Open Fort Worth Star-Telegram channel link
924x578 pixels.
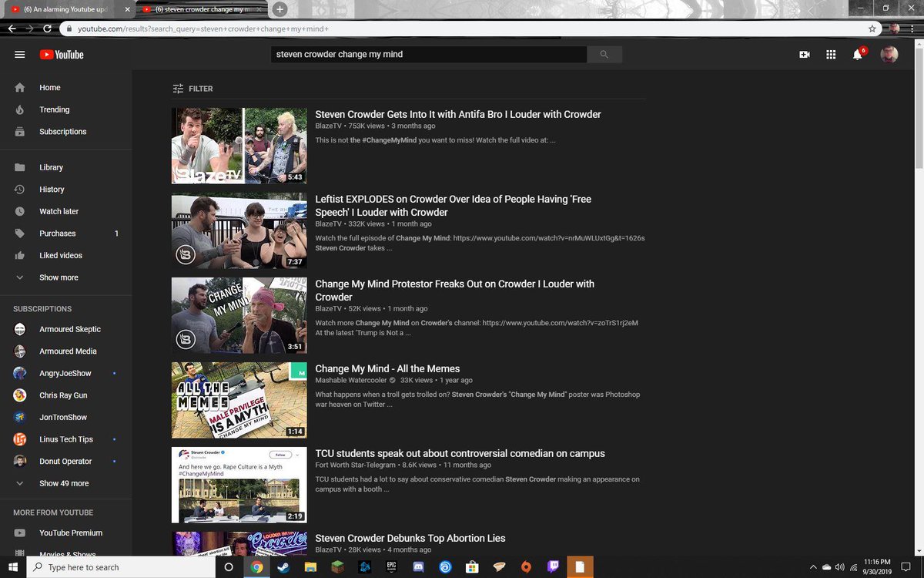pos(355,465)
